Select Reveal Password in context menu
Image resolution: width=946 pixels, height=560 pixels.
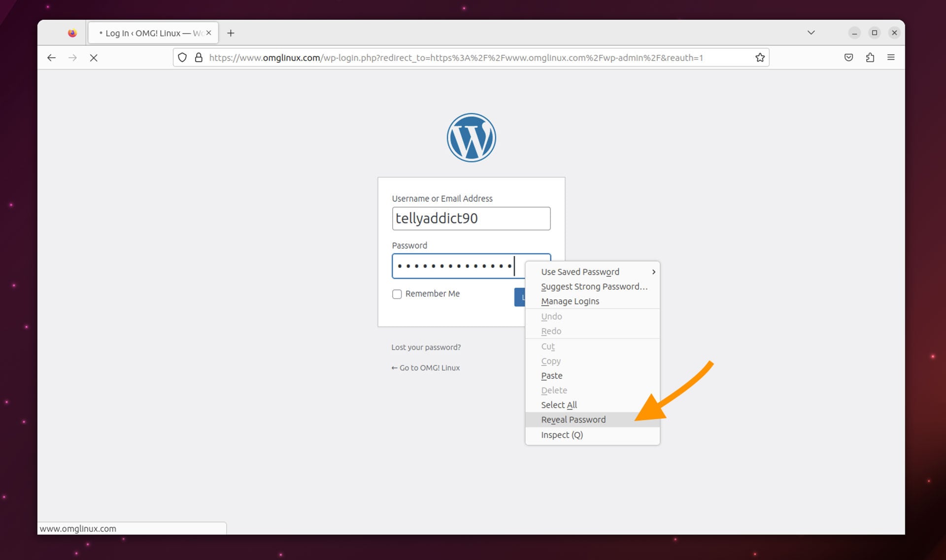(592, 420)
